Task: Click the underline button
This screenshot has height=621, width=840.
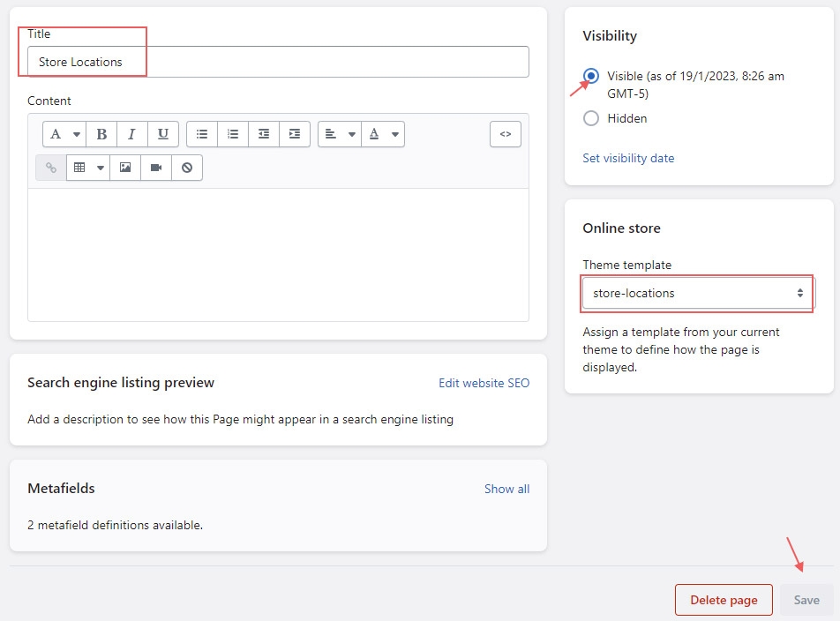Action: pos(163,134)
